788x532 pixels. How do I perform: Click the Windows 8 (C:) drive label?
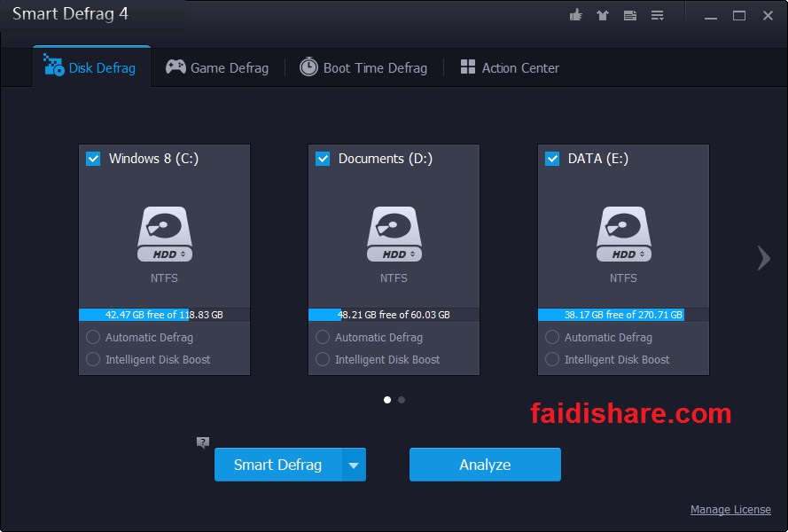pos(153,159)
